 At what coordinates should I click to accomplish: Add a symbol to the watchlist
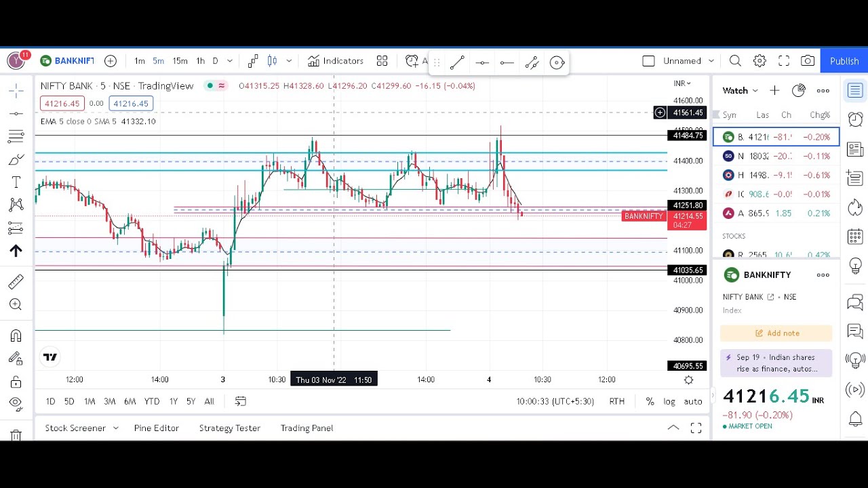pos(774,90)
